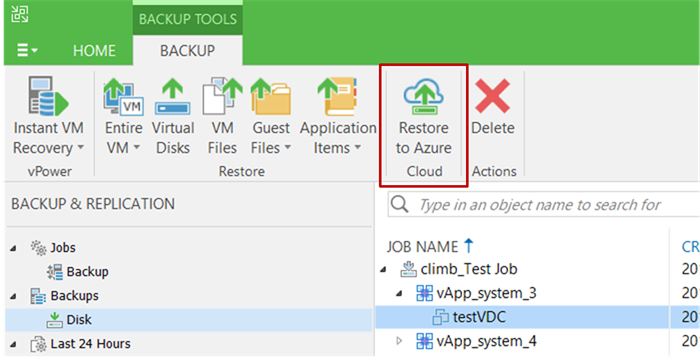Screen dimensions: 700x360
Task: Click the object name search field
Action: tap(544, 205)
